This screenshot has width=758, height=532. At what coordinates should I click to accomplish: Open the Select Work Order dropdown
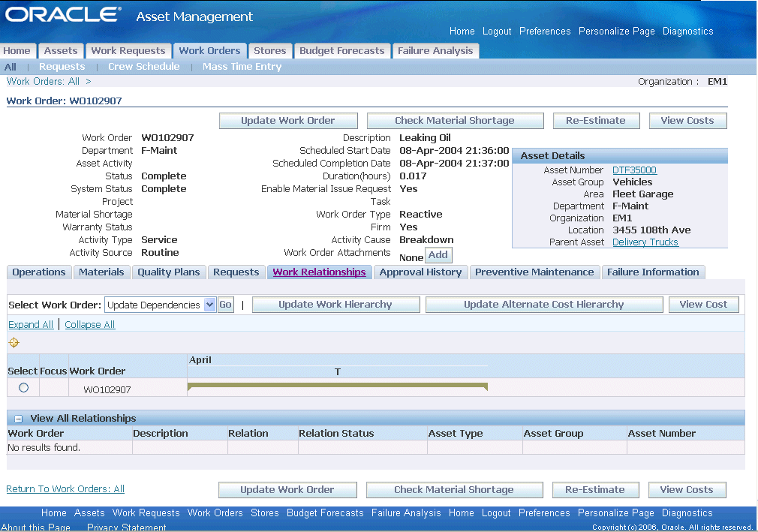coord(160,305)
